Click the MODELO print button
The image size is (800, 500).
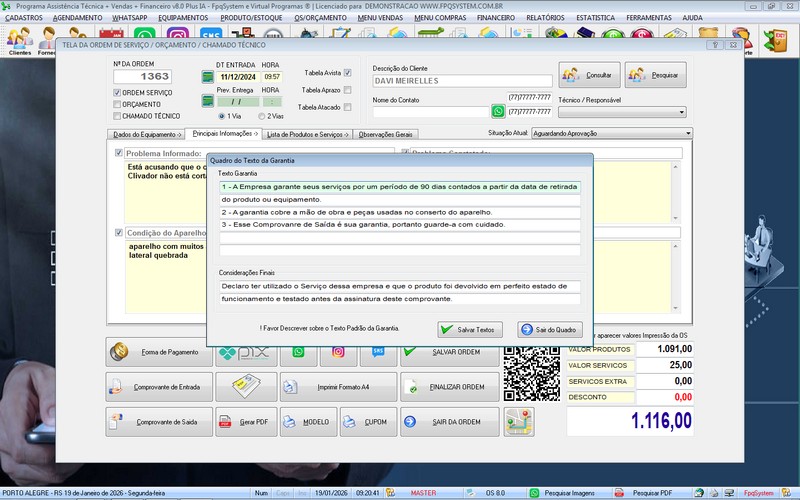coord(309,422)
